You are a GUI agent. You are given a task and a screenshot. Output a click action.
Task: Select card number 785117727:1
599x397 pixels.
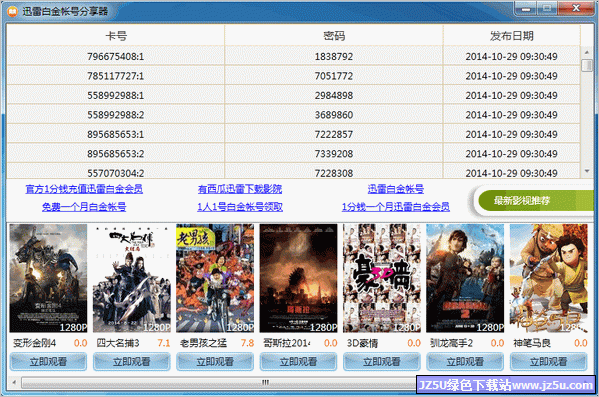pos(116,76)
